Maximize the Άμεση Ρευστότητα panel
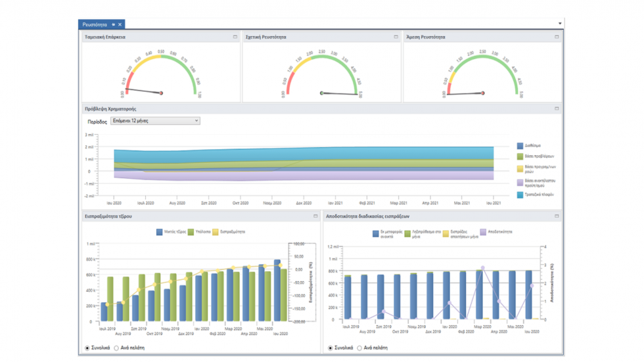This screenshot has width=644, height=362. tap(557, 37)
